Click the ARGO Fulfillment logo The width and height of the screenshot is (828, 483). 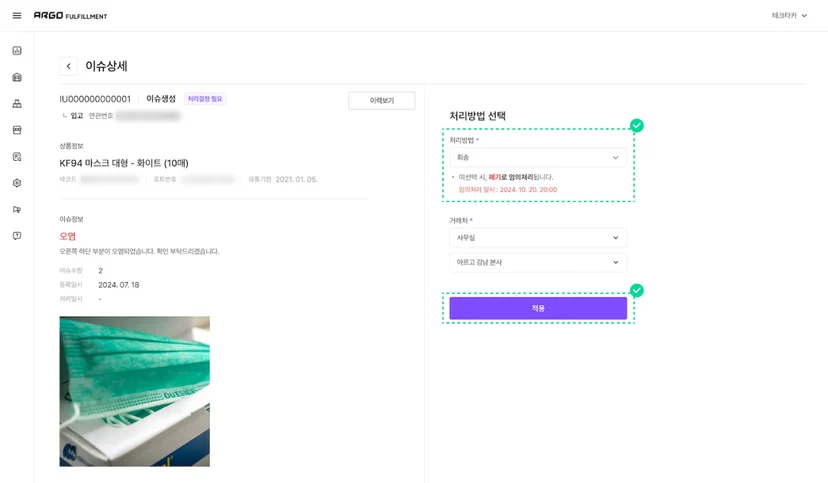[x=70, y=16]
